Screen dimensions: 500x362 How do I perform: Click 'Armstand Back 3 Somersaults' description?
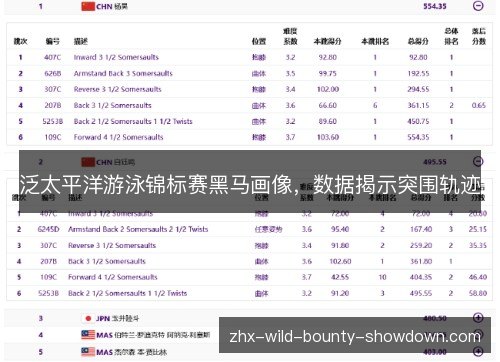[123, 73]
